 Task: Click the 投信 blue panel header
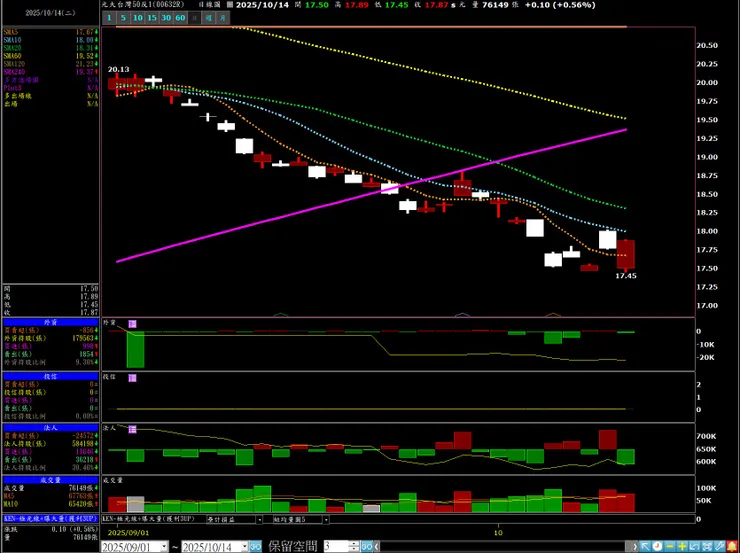50,377
